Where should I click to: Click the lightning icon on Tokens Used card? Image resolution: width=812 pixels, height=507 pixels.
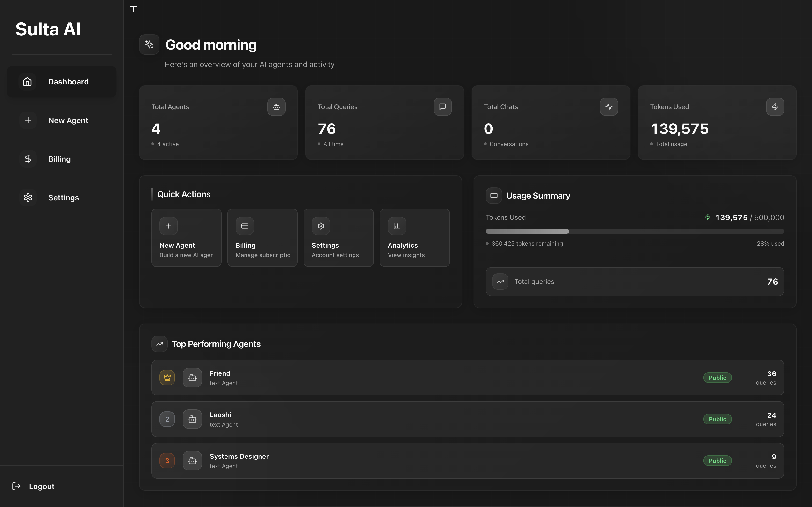coord(776,107)
